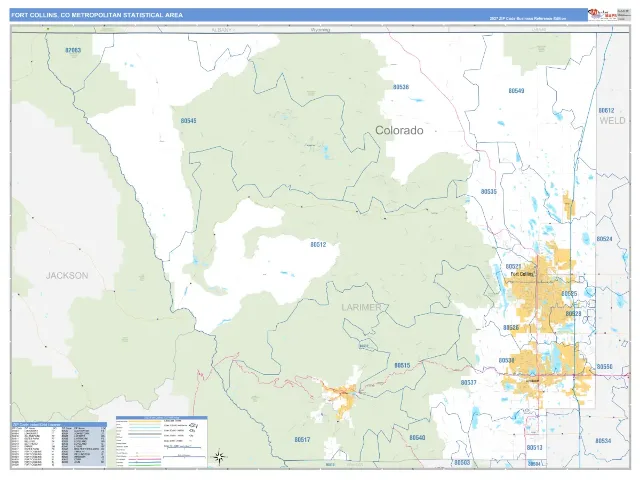The height and width of the screenshot is (480, 640).
Task: Select ZIP code label 80526
Action: coord(511,328)
